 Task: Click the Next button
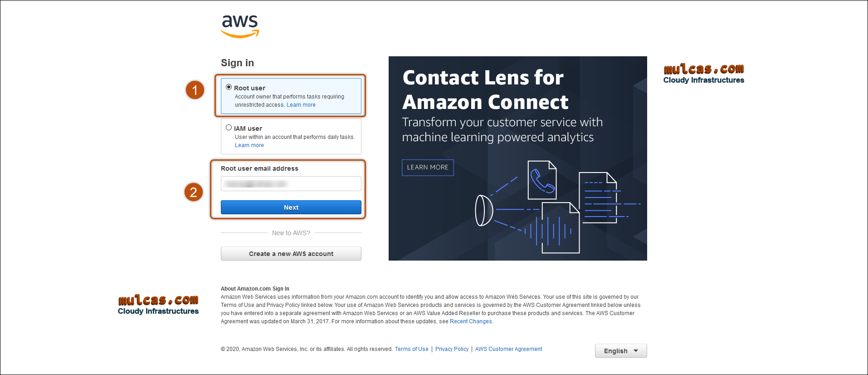click(291, 207)
